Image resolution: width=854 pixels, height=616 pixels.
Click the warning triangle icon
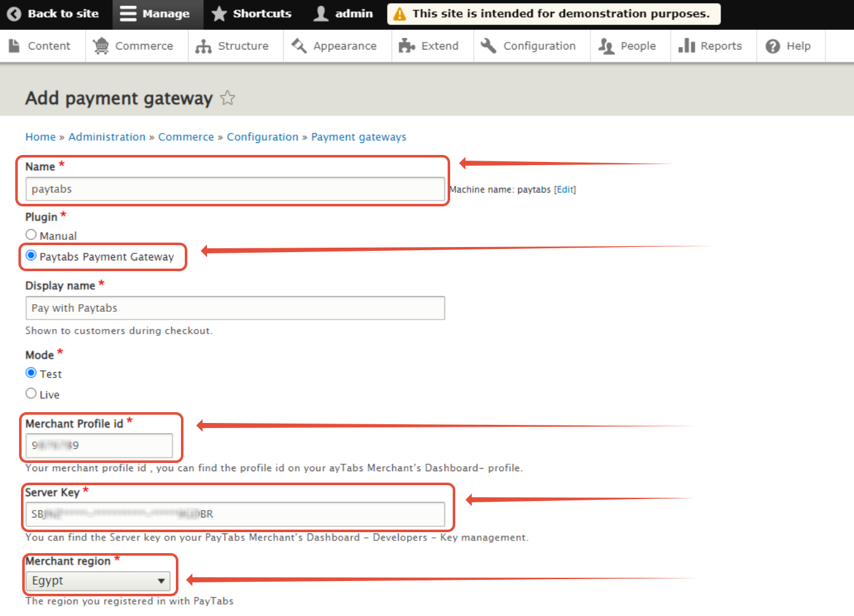[x=399, y=14]
